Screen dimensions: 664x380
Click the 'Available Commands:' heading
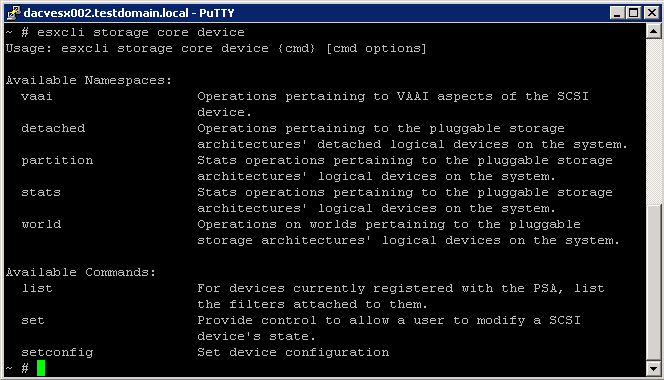pos(81,272)
